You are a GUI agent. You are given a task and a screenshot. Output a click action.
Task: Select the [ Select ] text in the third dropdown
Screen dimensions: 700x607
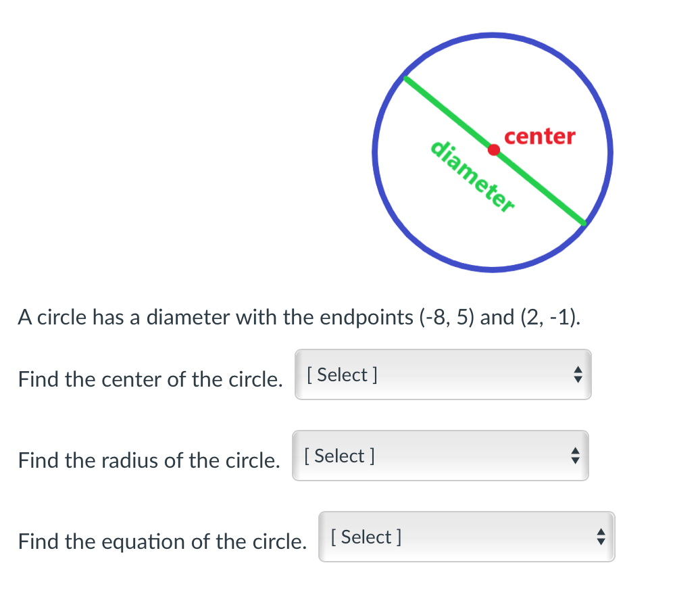click(x=366, y=537)
